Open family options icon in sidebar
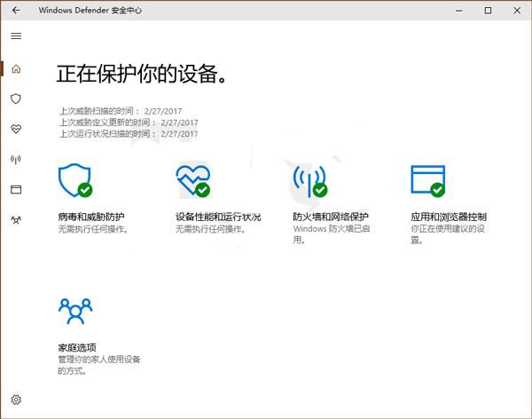Image resolution: width=532 pixels, height=419 pixels. click(x=16, y=220)
